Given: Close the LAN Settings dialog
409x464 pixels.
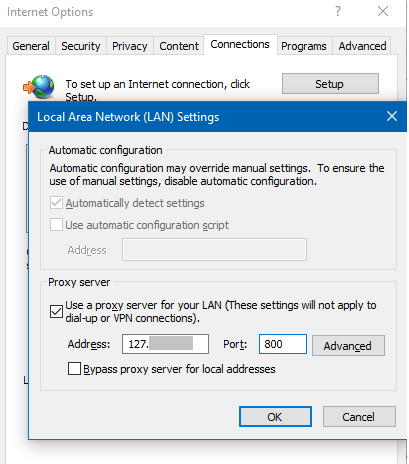Looking at the screenshot, I should coord(392,116).
